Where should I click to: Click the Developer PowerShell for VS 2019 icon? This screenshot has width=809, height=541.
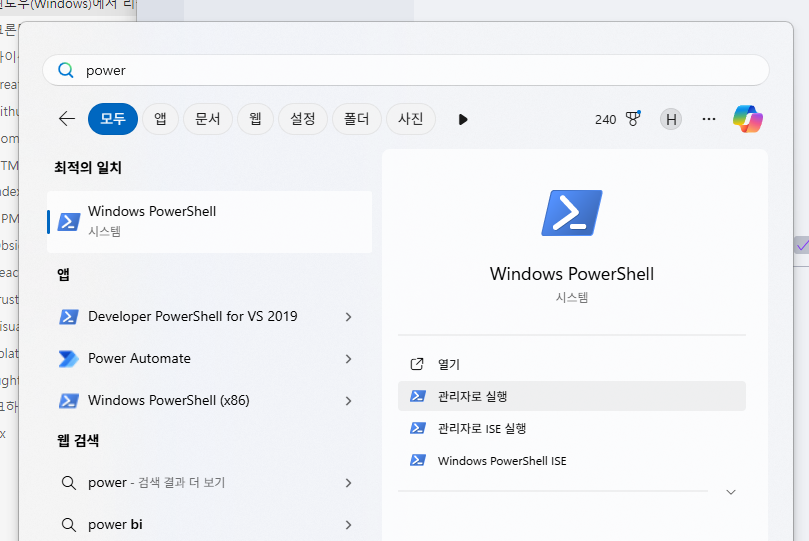(x=69, y=316)
